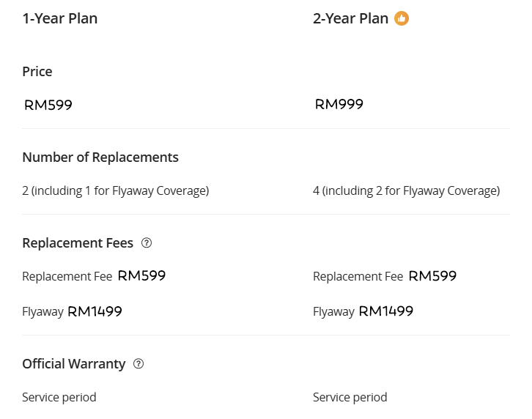This screenshot has width=532, height=419.
Task: Click "Service period" in the 1-Year column
Action: (x=59, y=397)
